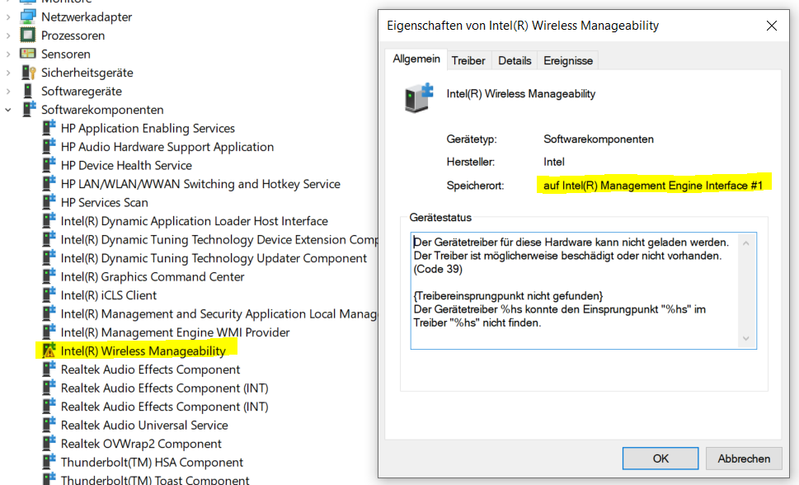Viewport: 799px width, 485px height.
Task: Click the HP Services Scan component icon
Action: click(x=48, y=202)
